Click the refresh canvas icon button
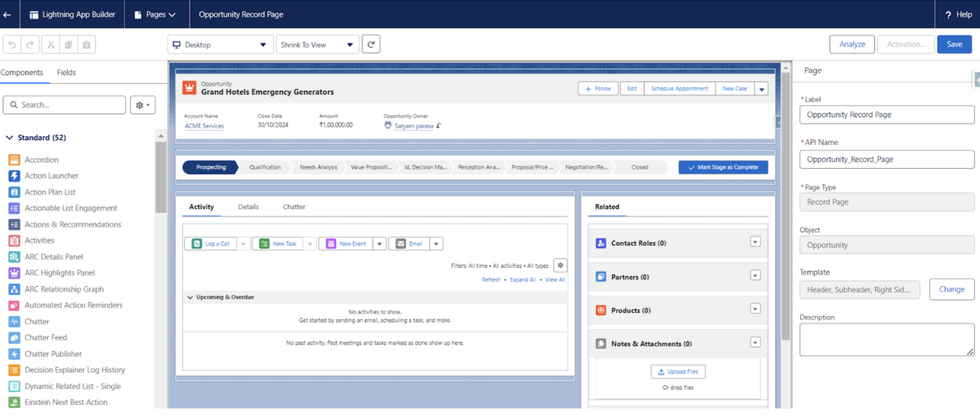The height and width of the screenshot is (415, 980). pyautogui.click(x=371, y=45)
